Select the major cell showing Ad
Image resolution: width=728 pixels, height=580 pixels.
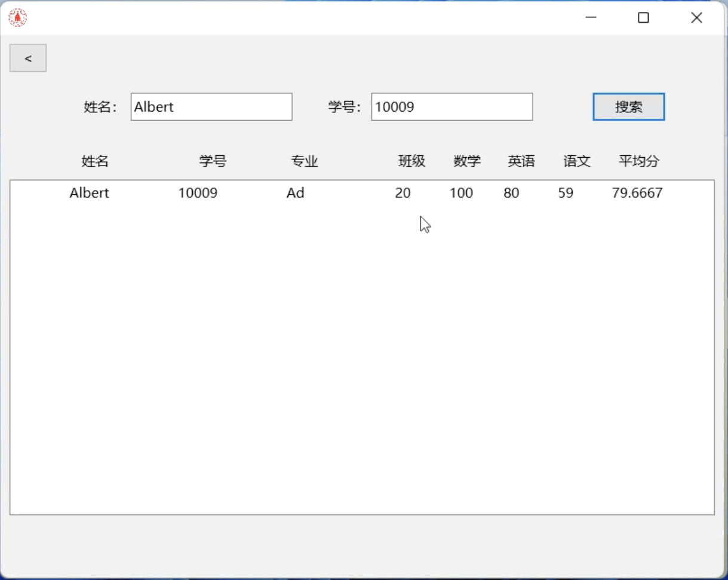tap(296, 193)
